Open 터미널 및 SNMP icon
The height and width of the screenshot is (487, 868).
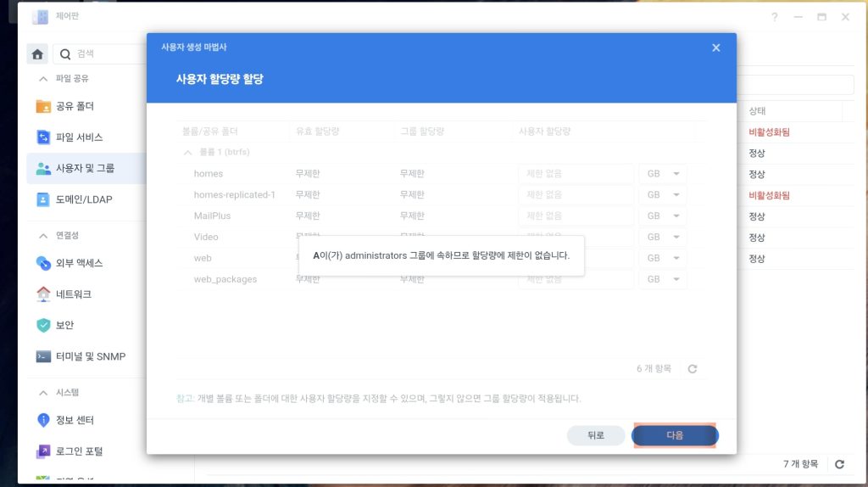coord(44,356)
